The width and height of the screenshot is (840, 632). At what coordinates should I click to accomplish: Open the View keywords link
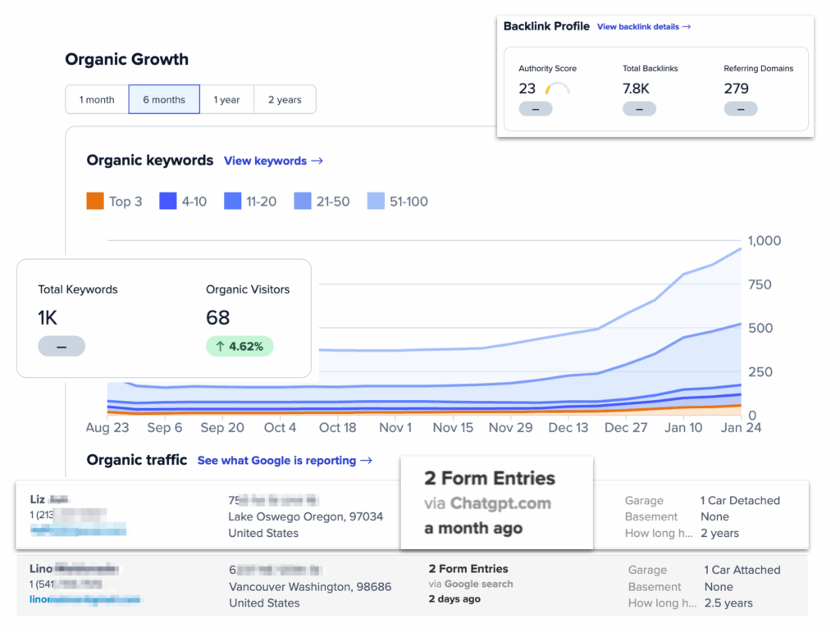(x=273, y=161)
